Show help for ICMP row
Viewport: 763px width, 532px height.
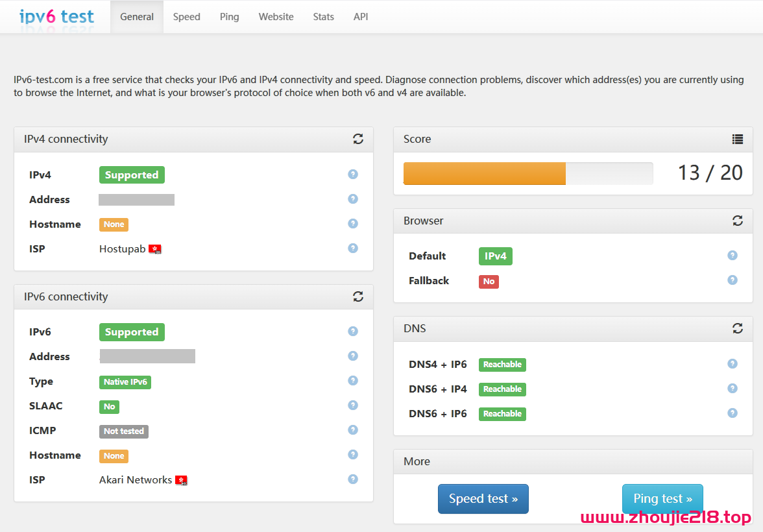pos(353,430)
